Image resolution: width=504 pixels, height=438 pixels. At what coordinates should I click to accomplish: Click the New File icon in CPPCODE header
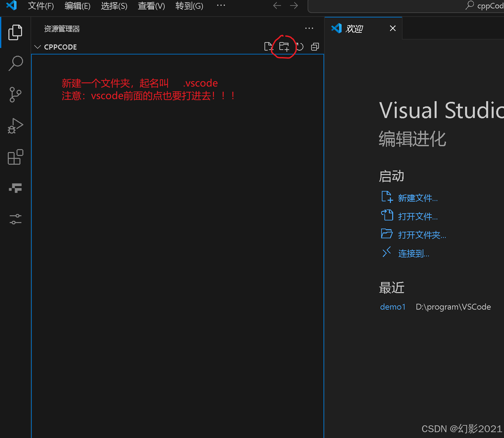pos(268,47)
